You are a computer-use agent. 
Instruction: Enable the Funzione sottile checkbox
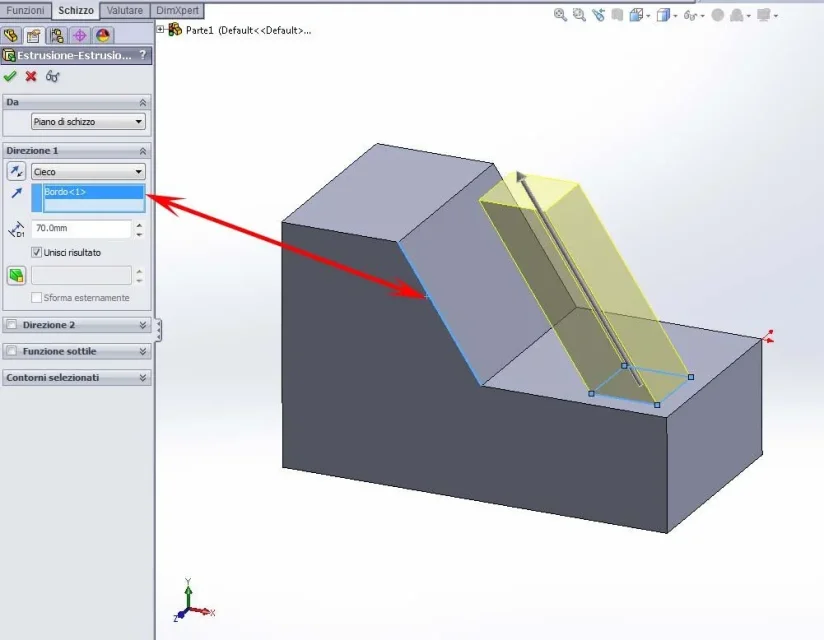pyautogui.click(x=12, y=351)
